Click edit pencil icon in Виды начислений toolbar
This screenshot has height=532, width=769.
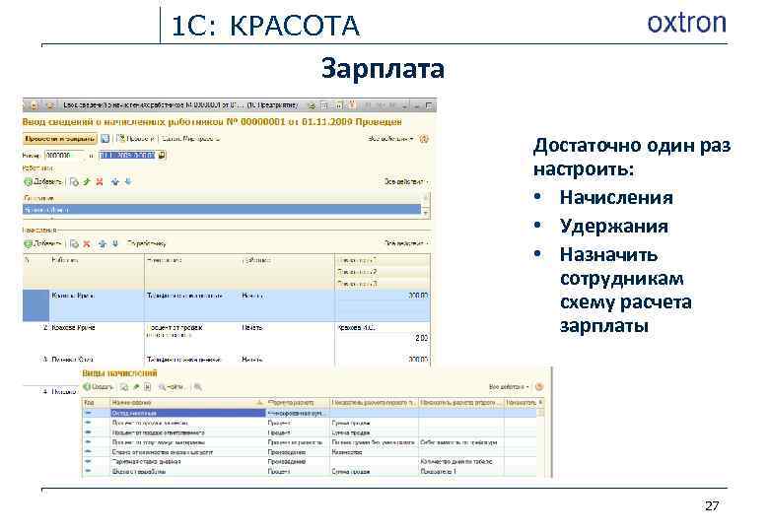[136, 387]
